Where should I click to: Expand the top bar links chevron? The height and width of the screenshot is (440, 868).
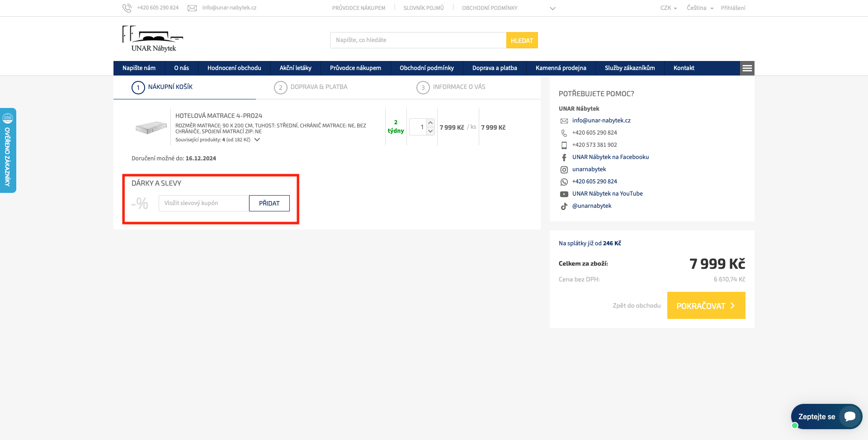pyautogui.click(x=552, y=9)
